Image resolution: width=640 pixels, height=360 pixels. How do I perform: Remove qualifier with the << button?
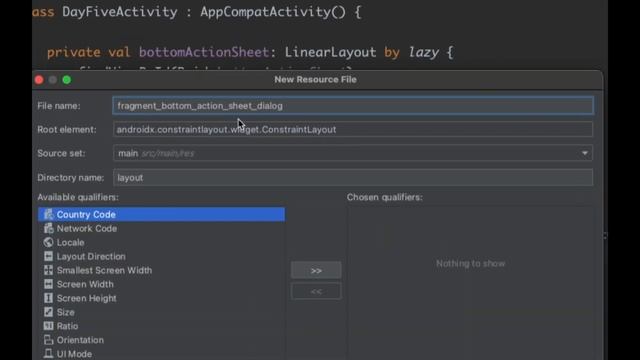[316, 291]
